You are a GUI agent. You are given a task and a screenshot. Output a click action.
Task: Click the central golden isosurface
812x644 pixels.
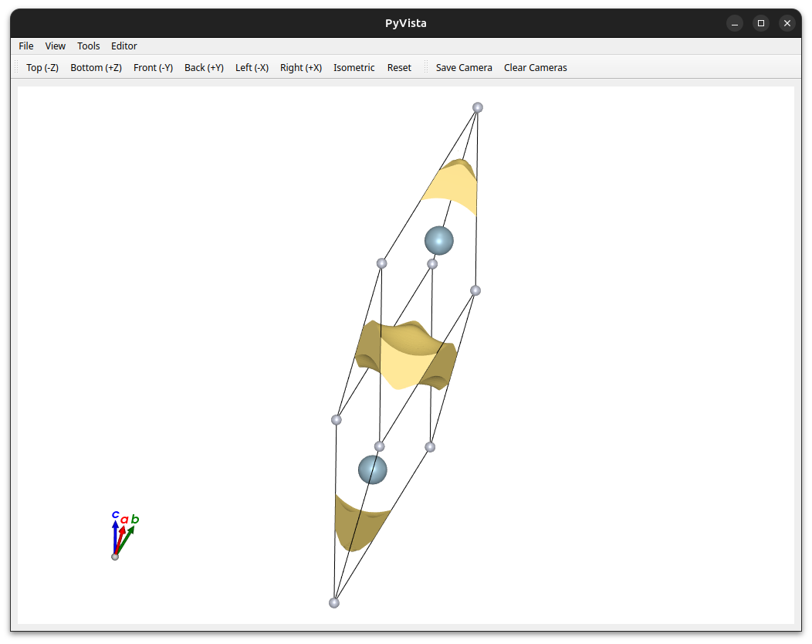coord(406,355)
